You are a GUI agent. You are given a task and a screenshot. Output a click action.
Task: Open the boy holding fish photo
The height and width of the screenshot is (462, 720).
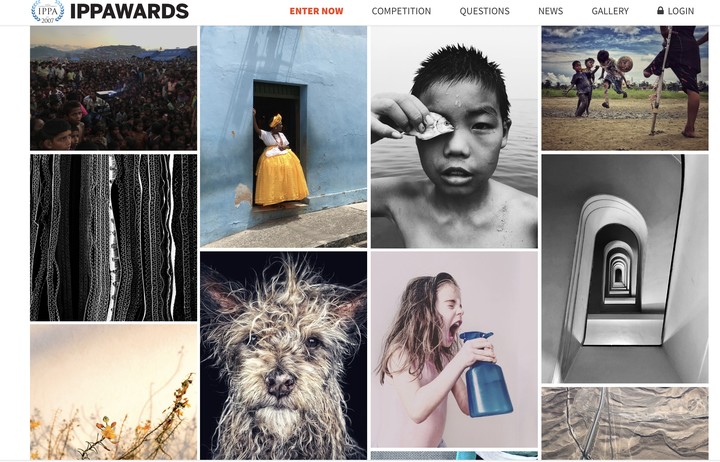454,136
